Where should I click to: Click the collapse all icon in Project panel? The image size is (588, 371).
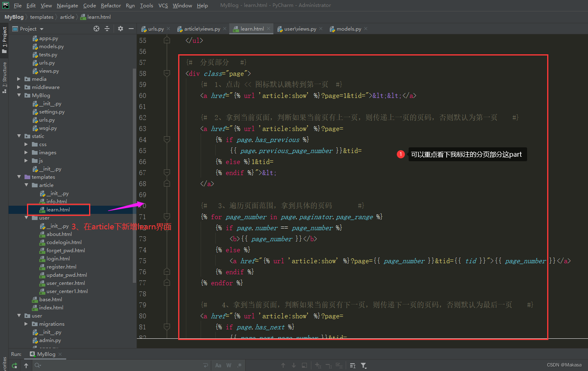coord(107,29)
